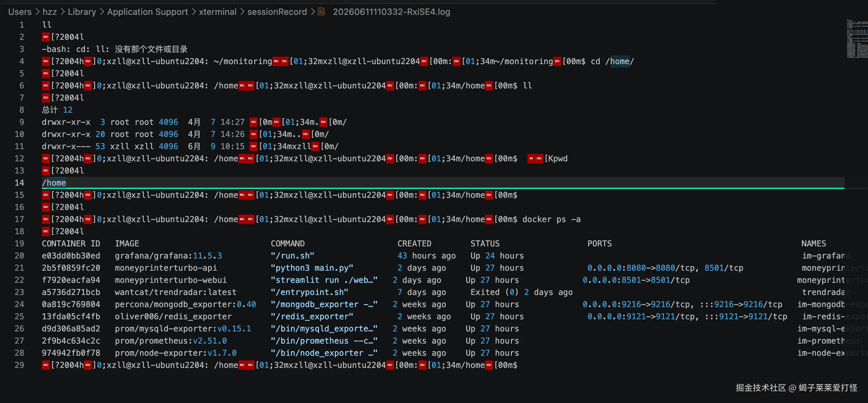
Task: Click line number 19 in the gutter
Action: 20,244
